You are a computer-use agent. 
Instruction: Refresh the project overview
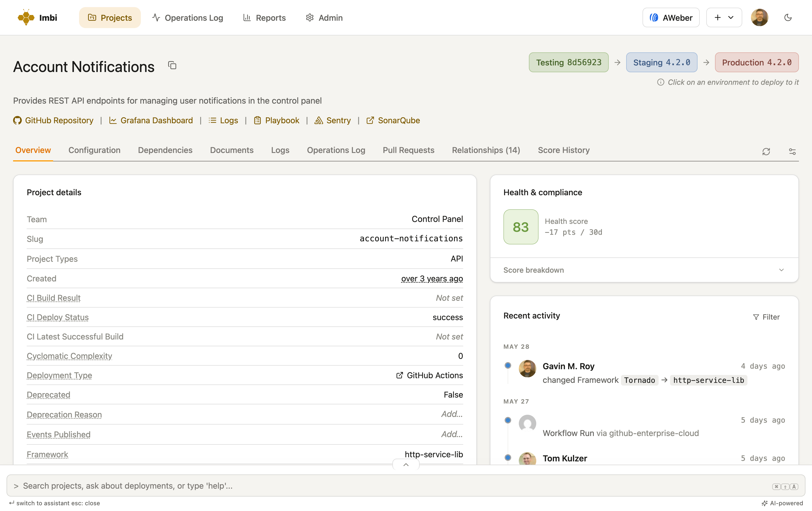click(x=766, y=152)
